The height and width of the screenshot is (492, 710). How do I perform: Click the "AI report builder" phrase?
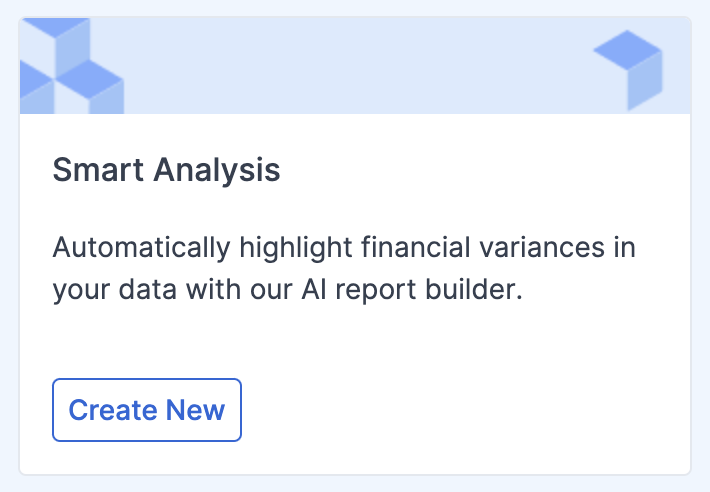tap(412, 290)
